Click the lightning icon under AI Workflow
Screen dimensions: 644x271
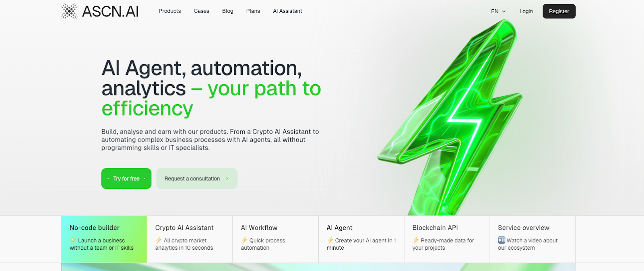coord(244,240)
